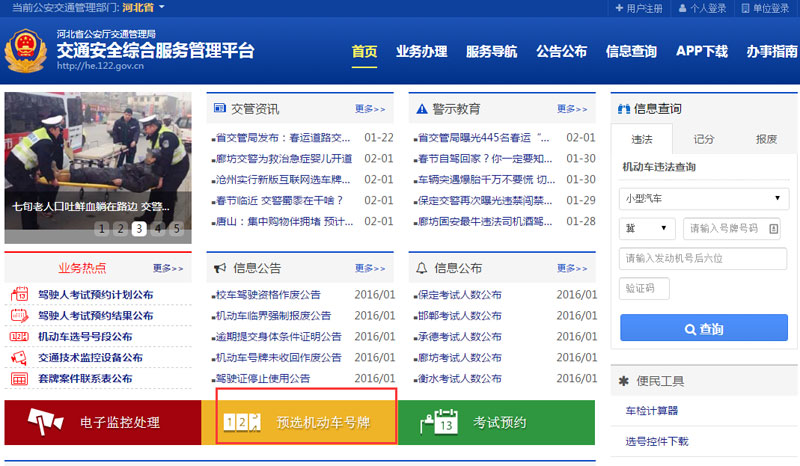This screenshot has height=466, width=800.
Task: Go to slide 1 of the carousel
Action: coord(102,228)
